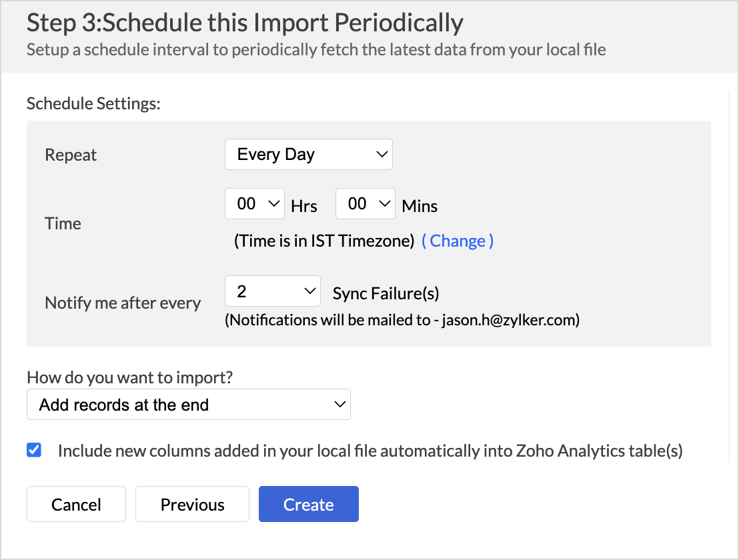739x560 pixels.
Task: Click the chevron arrow on import method selector
Action: click(x=339, y=405)
